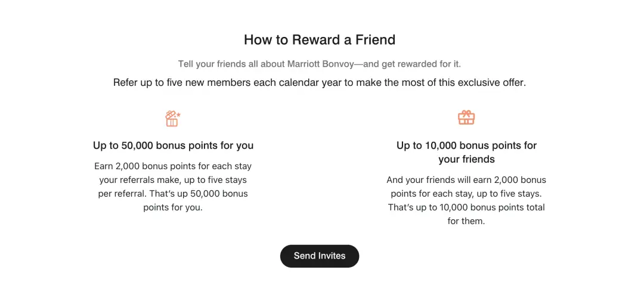Click the Send Invites button
Image resolution: width=644 pixels, height=292 pixels.
(320, 256)
